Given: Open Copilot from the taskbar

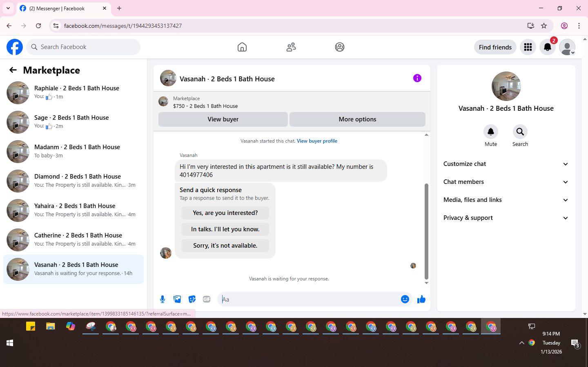Looking at the screenshot, I should click(71, 326).
